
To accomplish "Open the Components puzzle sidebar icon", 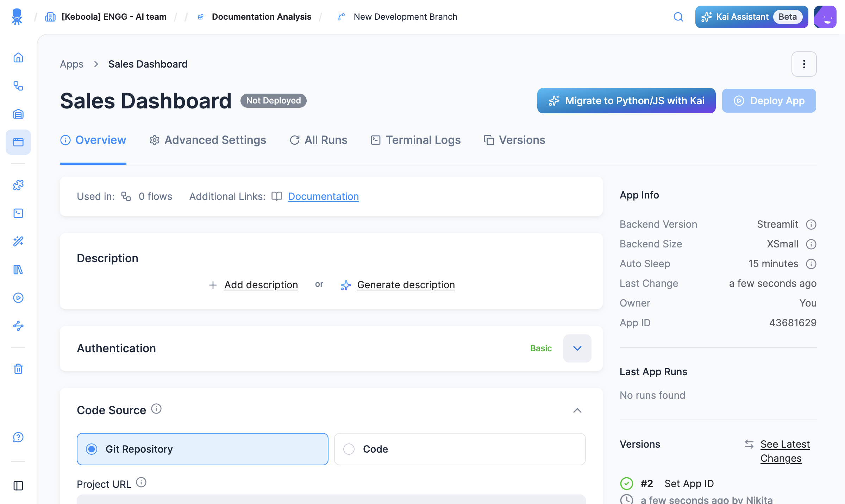I will pos(18,185).
